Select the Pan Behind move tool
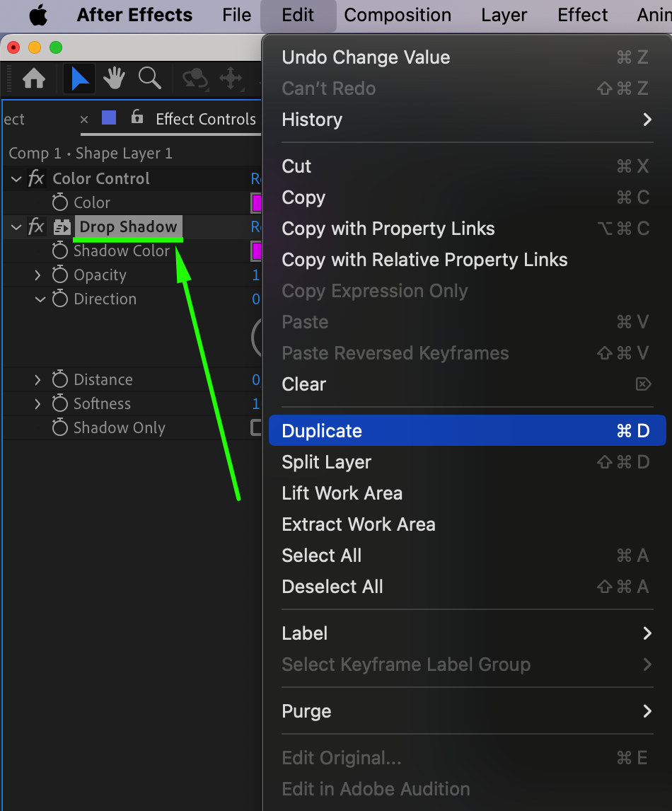The width and height of the screenshot is (672, 811). click(x=231, y=79)
